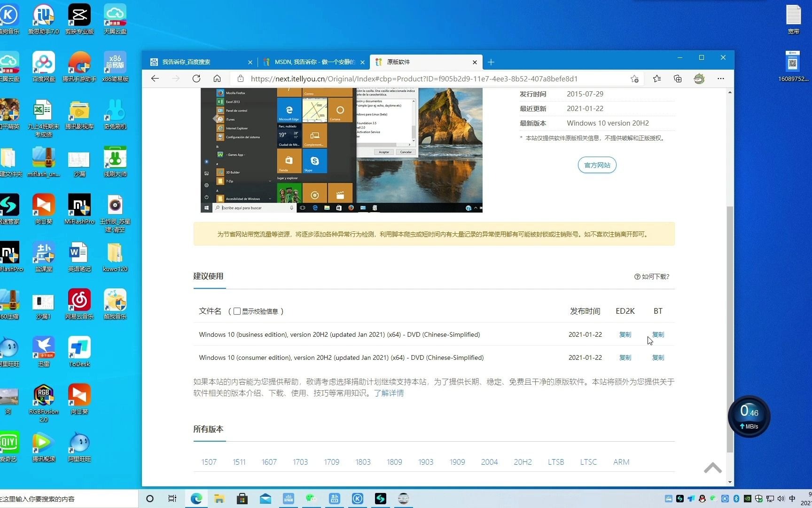Image resolution: width=812 pixels, height=508 pixels.
Task: Switch to MSDN, 我告诉你 tab
Action: [314, 62]
